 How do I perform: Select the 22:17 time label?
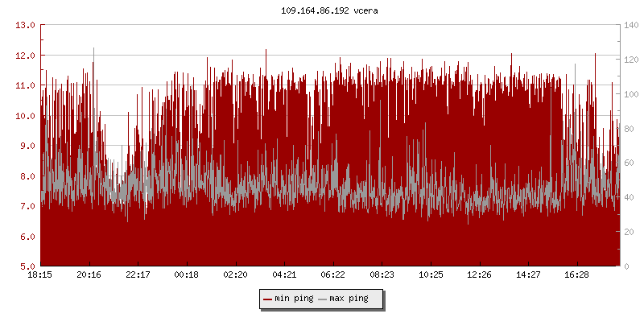pyautogui.click(x=138, y=275)
